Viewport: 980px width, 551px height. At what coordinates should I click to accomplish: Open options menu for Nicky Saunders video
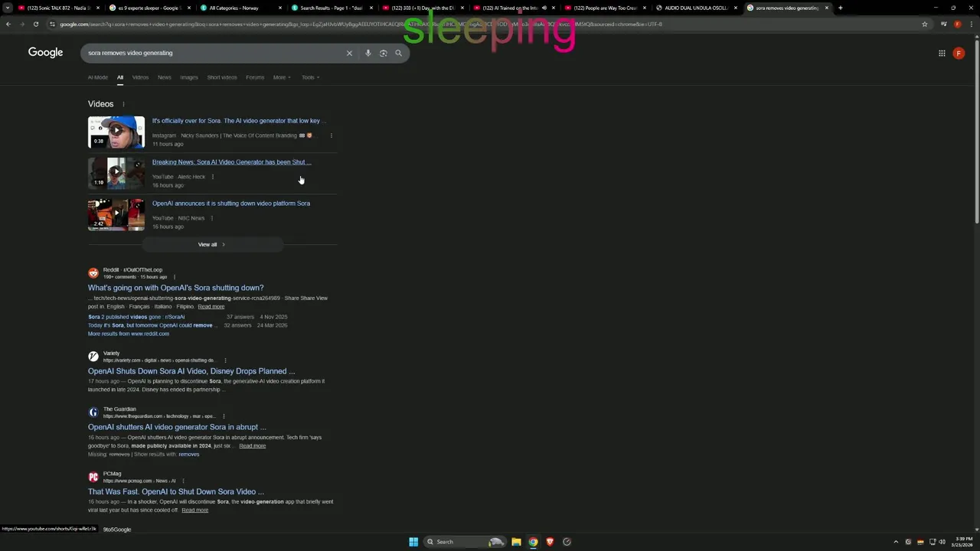(x=331, y=135)
